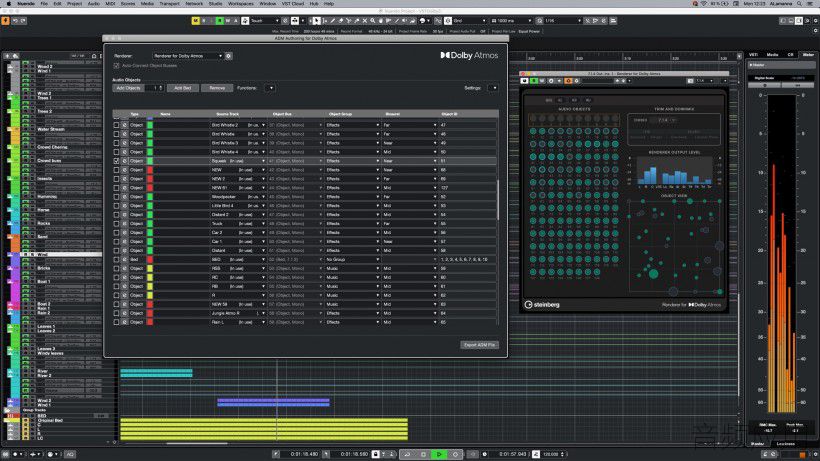Click the setup icon at the toolbar's far right

pyautogui.click(x=815, y=21)
